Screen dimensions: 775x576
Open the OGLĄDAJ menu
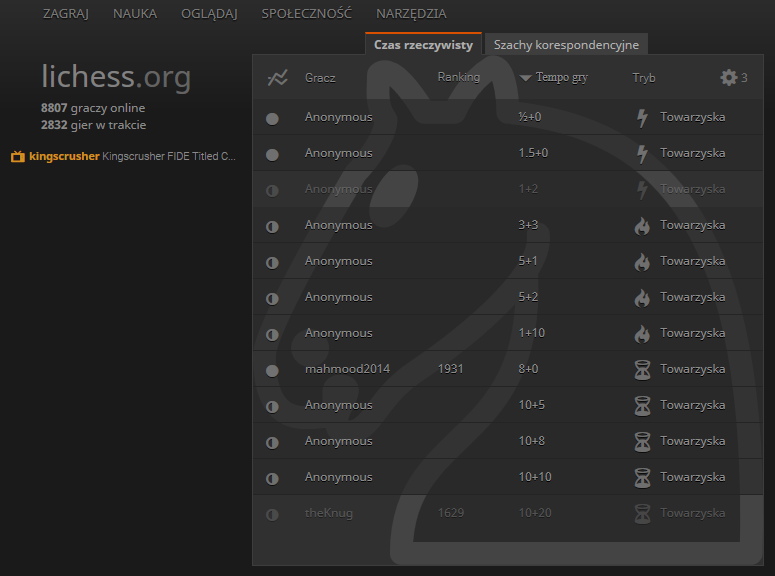click(x=209, y=14)
